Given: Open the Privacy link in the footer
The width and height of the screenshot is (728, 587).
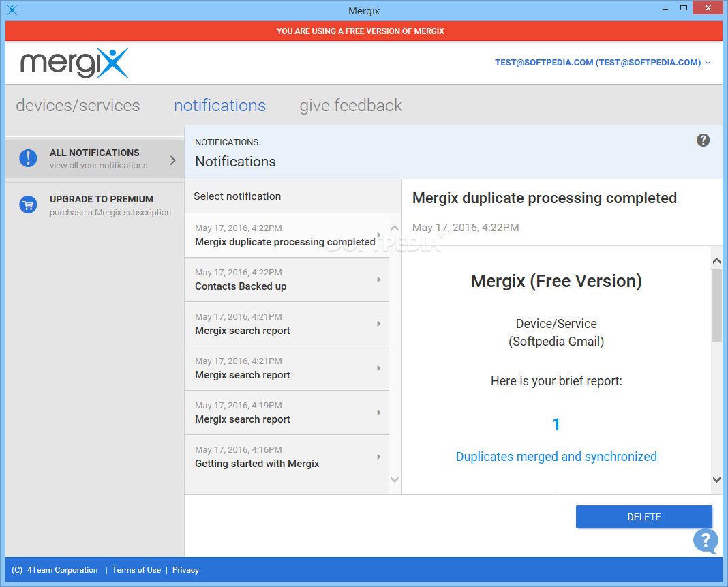Looking at the screenshot, I should coord(185,570).
